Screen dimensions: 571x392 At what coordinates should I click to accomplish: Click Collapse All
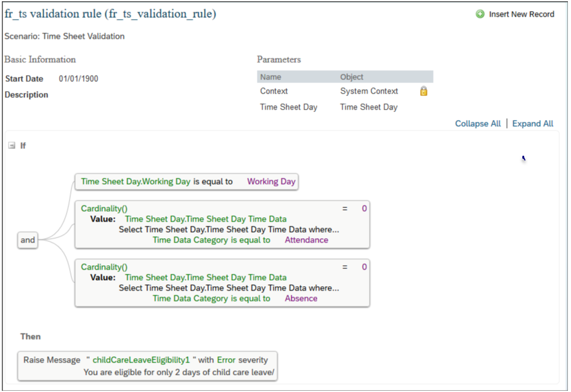[x=478, y=124]
